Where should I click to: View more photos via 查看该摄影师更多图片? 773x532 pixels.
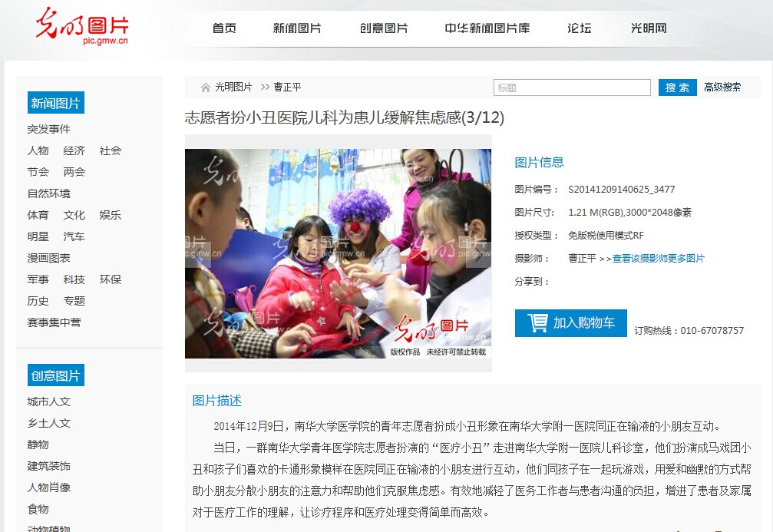658,259
